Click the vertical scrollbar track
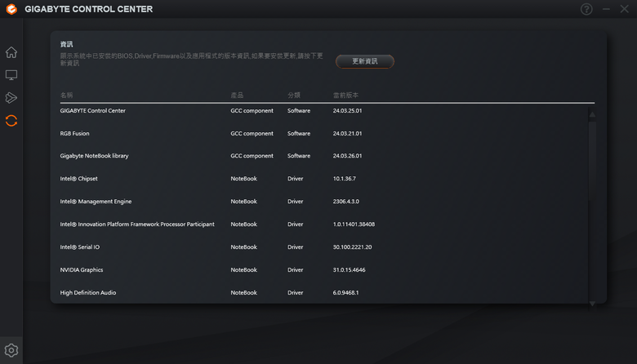 [x=592, y=209]
